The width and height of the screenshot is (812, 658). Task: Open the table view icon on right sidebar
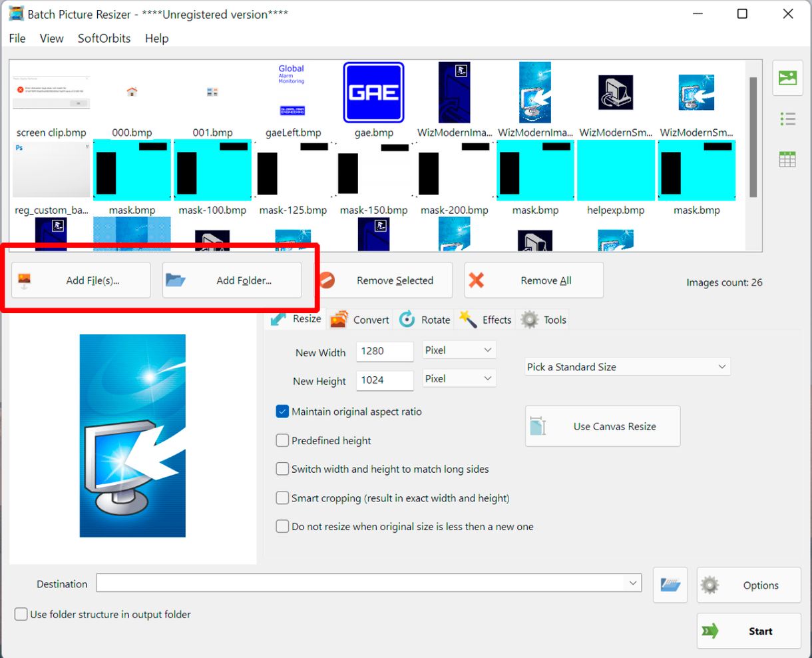click(x=787, y=159)
